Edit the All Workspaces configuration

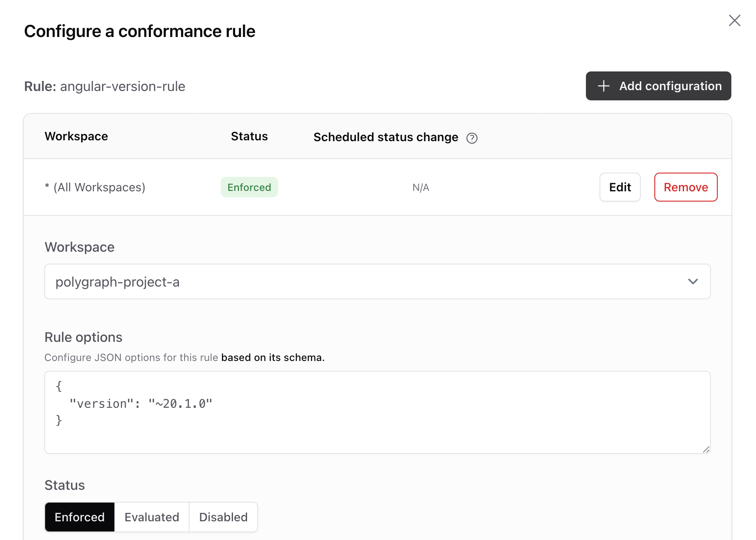tap(620, 187)
